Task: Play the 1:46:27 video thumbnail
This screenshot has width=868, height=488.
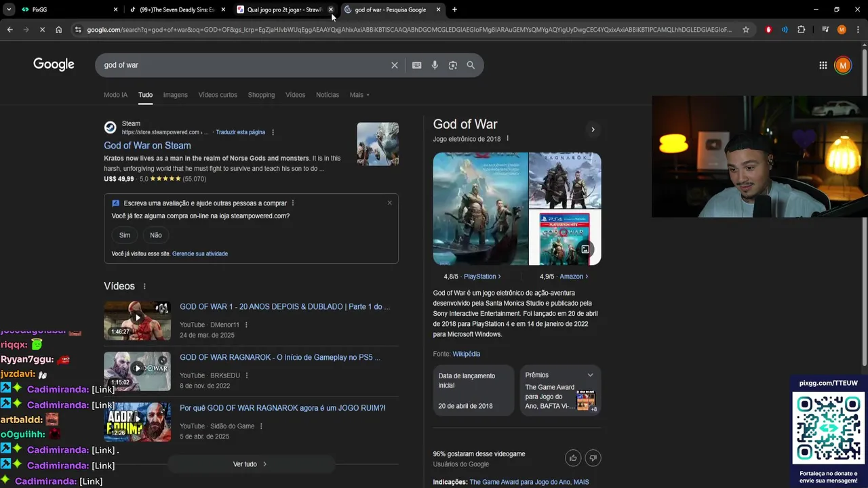Action: (137, 321)
